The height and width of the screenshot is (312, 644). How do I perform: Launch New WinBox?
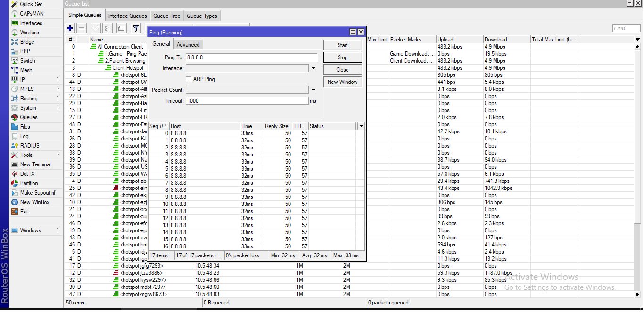pyautogui.click(x=34, y=202)
